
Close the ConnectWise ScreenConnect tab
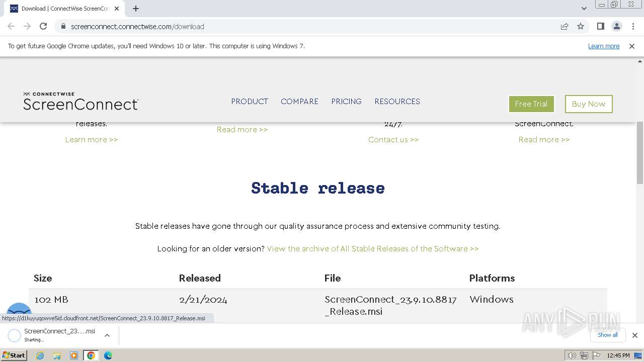117,9
